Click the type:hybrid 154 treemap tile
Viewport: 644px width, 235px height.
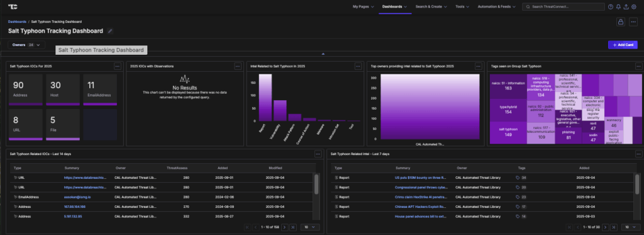click(x=508, y=110)
